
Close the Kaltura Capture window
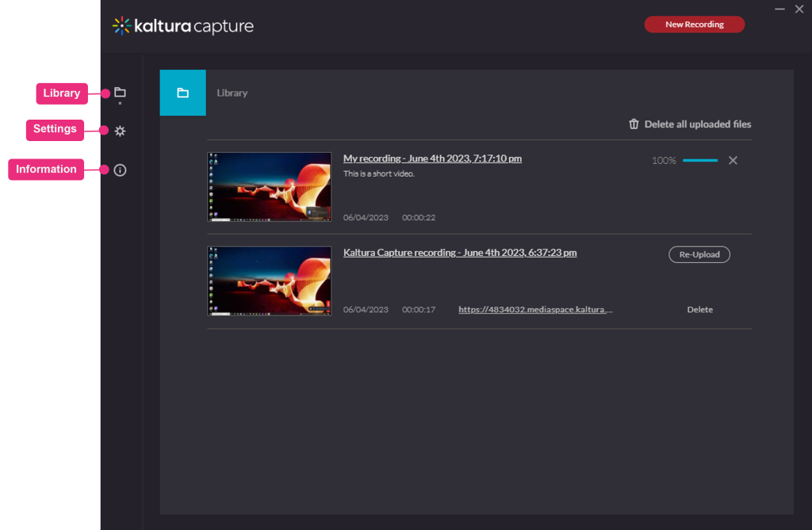pos(799,10)
